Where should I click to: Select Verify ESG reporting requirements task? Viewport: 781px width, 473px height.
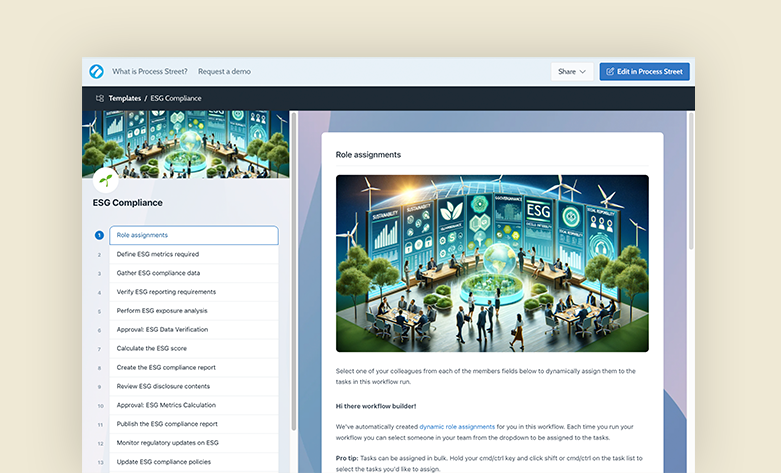194,292
